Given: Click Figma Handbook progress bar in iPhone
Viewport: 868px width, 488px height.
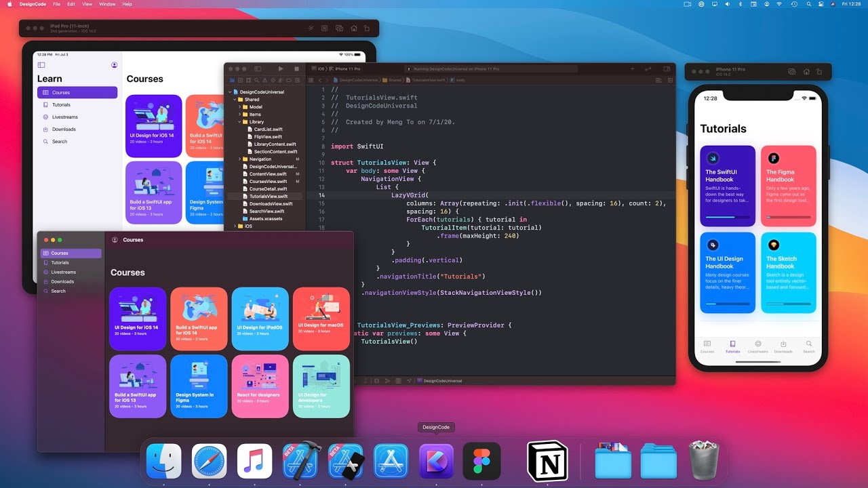Looking at the screenshot, I should pos(789,217).
